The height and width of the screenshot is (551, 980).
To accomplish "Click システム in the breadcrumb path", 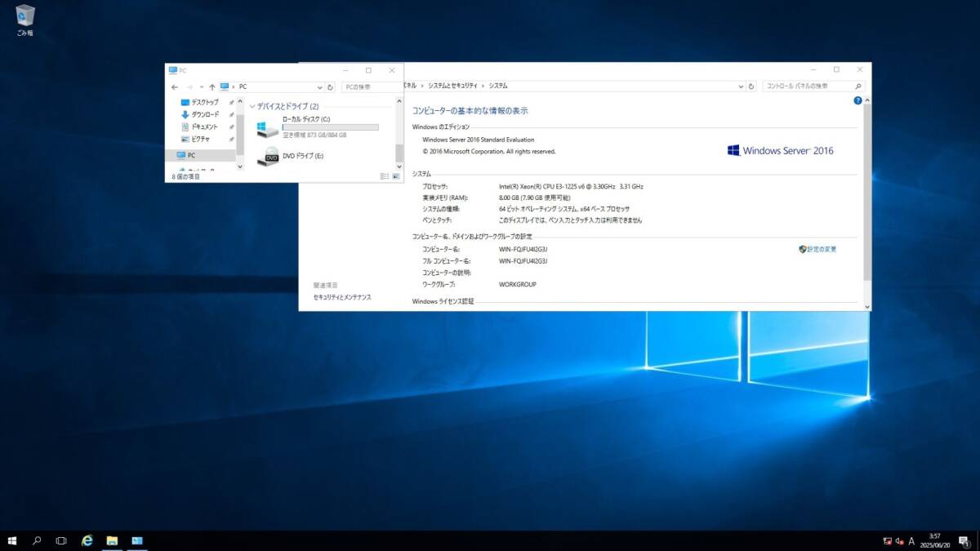I will pyautogui.click(x=498, y=86).
